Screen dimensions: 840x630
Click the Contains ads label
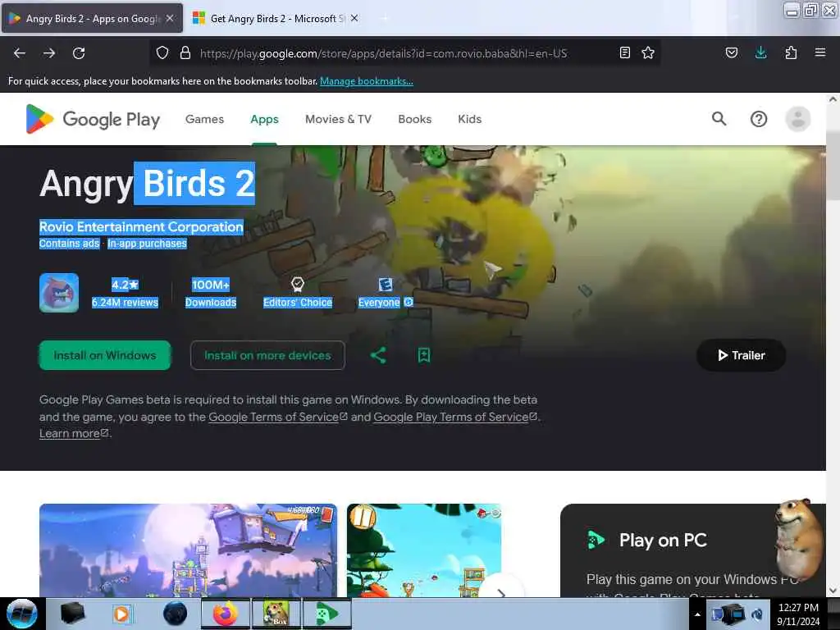coord(69,243)
